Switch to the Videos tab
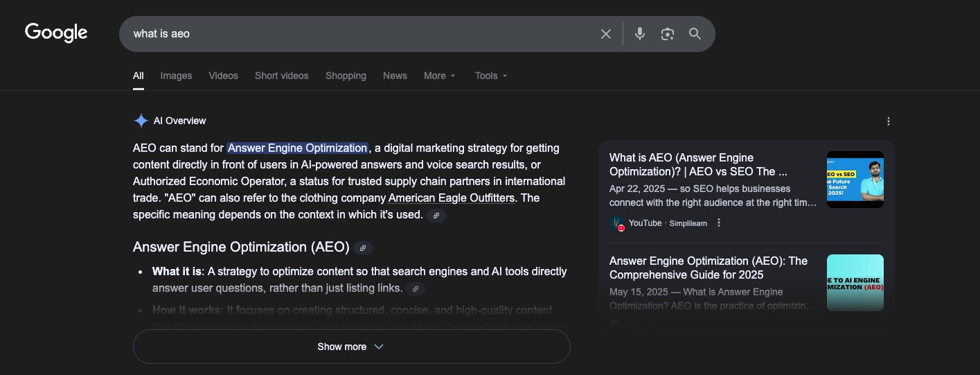 coord(223,76)
